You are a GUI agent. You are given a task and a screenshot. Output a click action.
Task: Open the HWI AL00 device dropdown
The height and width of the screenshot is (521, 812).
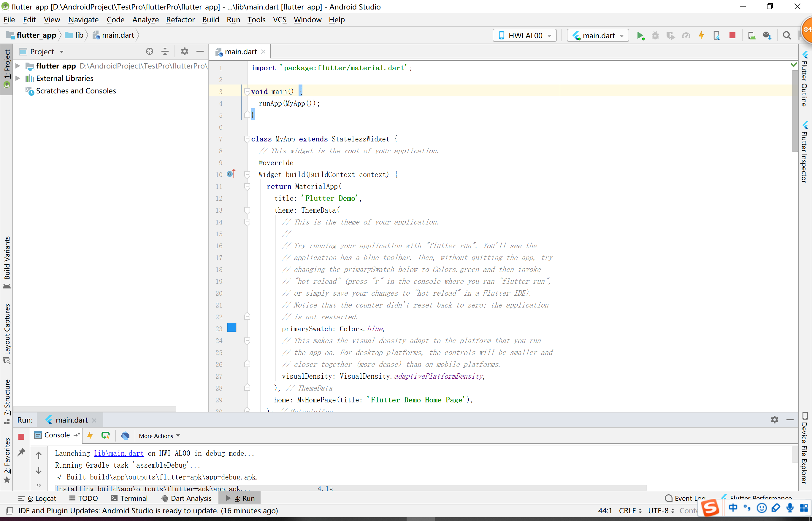pos(524,36)
